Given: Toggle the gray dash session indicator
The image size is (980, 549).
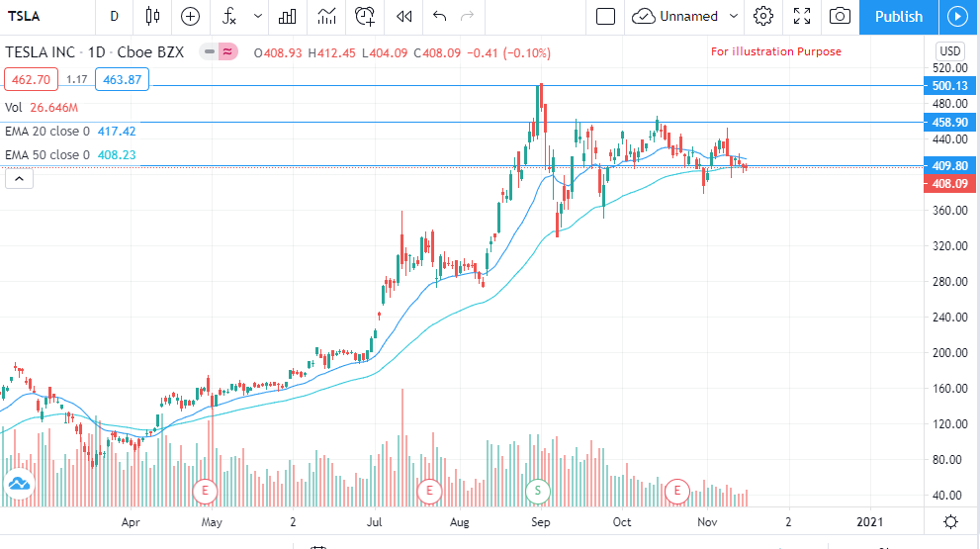Looking at the screenshot, I should coord(210,51).
